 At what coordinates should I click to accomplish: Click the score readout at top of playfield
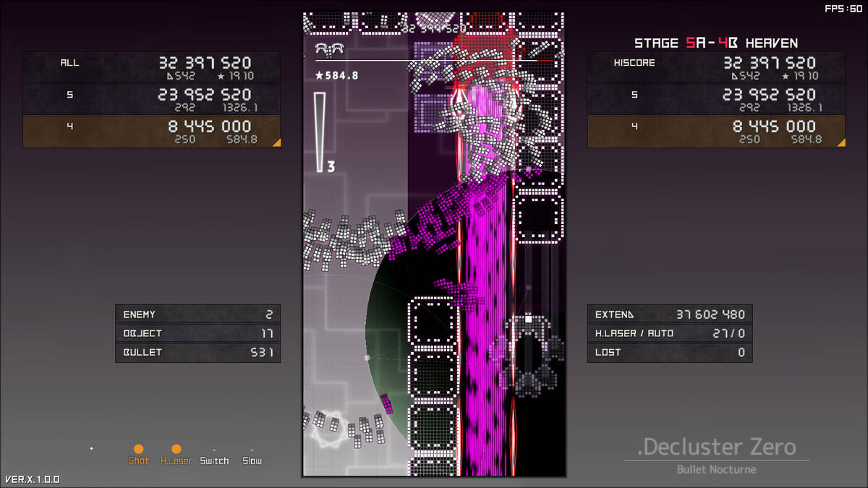point(434,28)
